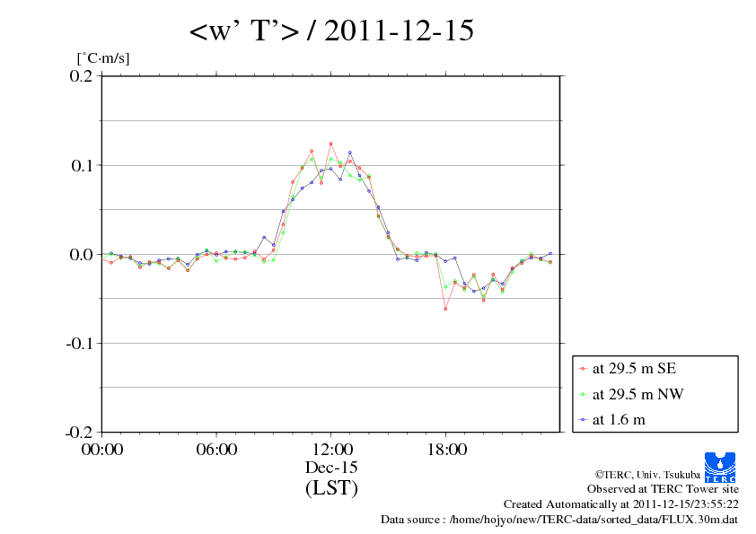
Task: Click the 0.2 y-axis label at top
Action: click(81, 76)
